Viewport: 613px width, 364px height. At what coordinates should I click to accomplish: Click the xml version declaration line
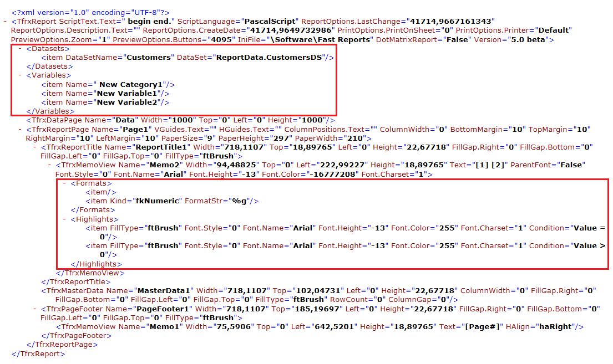pyautogui.click(x=92, y=12)
